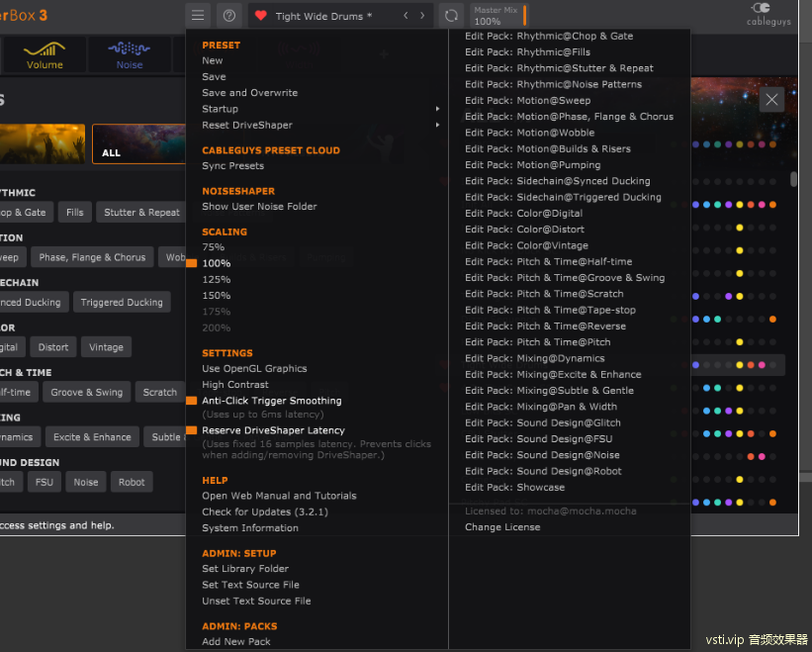Viewport: 812px width, 652px height.
Task: Filter by Excite & Enhance tag
Action: [x=92, y=437]
